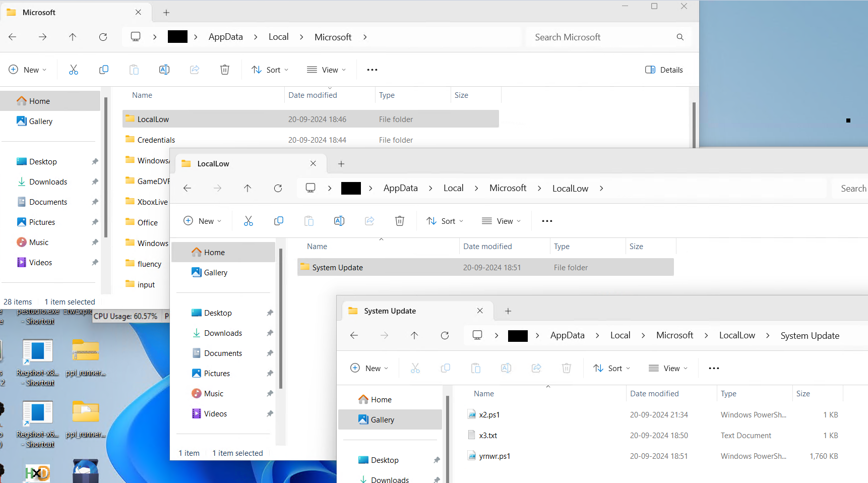
Task: Open See more options in System Update toolbar
Action: pyautogui.click(x=714, y=368)
